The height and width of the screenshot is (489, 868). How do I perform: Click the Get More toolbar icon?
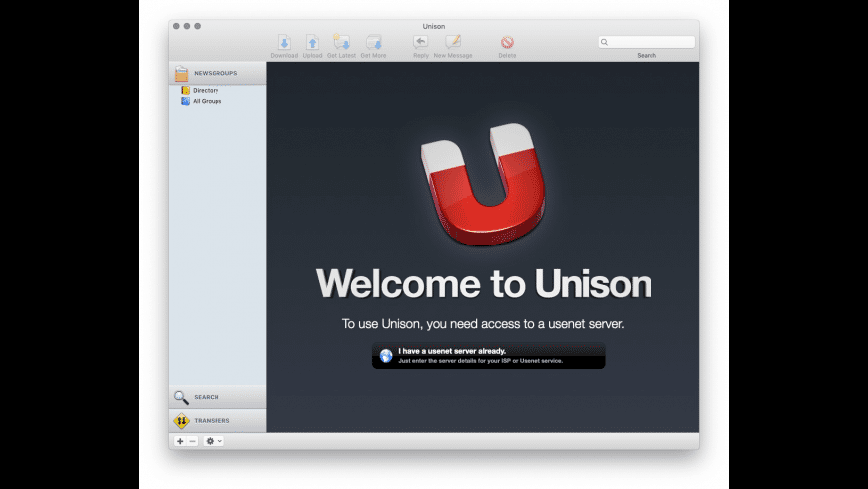(374, 42)
